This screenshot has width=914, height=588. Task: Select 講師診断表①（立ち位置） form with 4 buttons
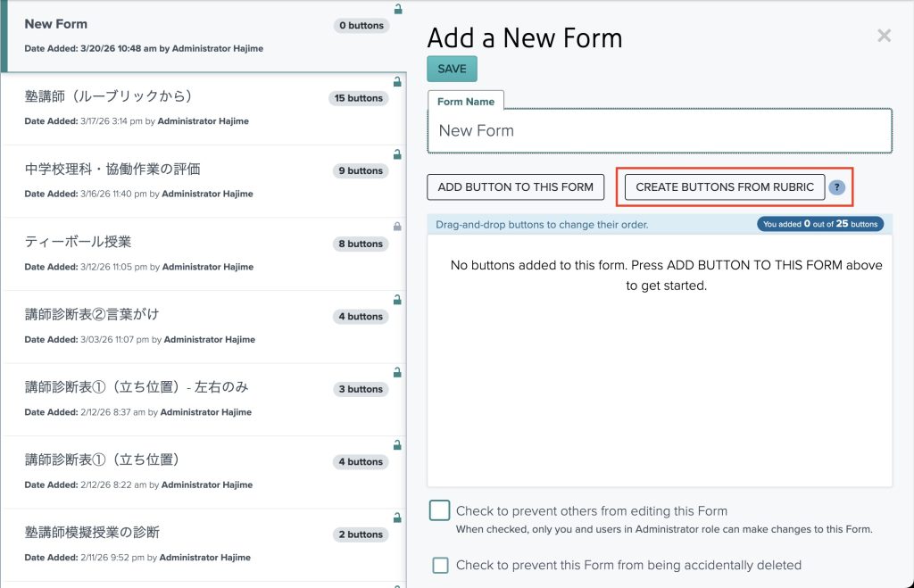[x=103, y=460]
